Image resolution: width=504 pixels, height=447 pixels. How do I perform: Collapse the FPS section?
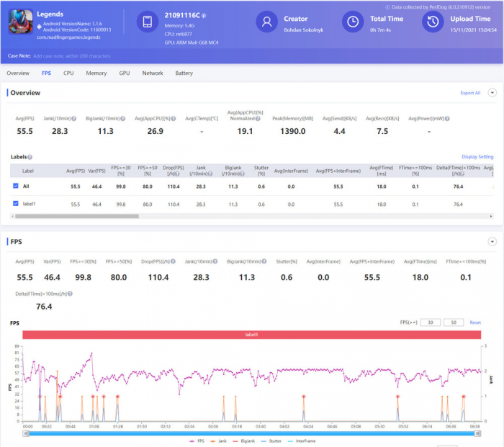pos(492,242)
